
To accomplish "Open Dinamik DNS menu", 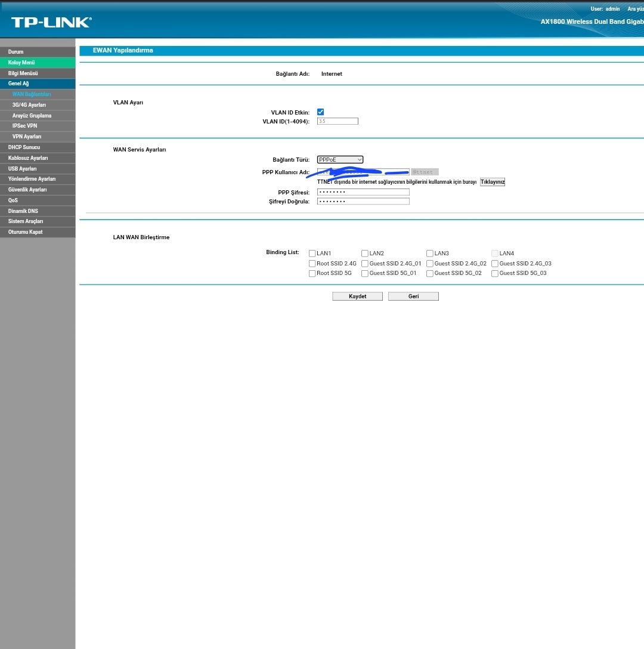I will point(38,211).
